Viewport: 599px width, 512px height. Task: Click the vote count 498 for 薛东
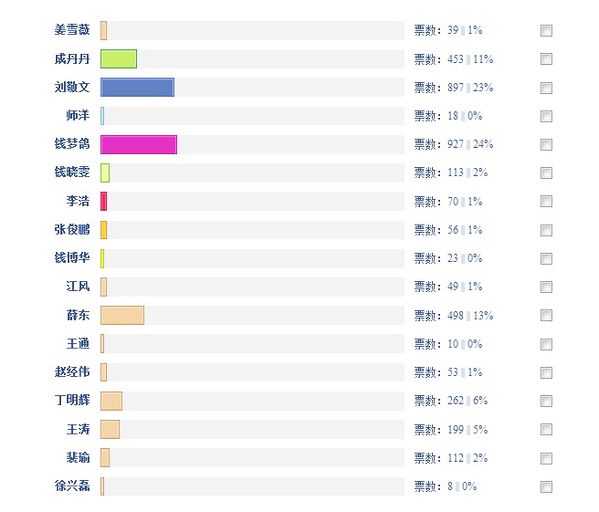[x=455, y=316]
